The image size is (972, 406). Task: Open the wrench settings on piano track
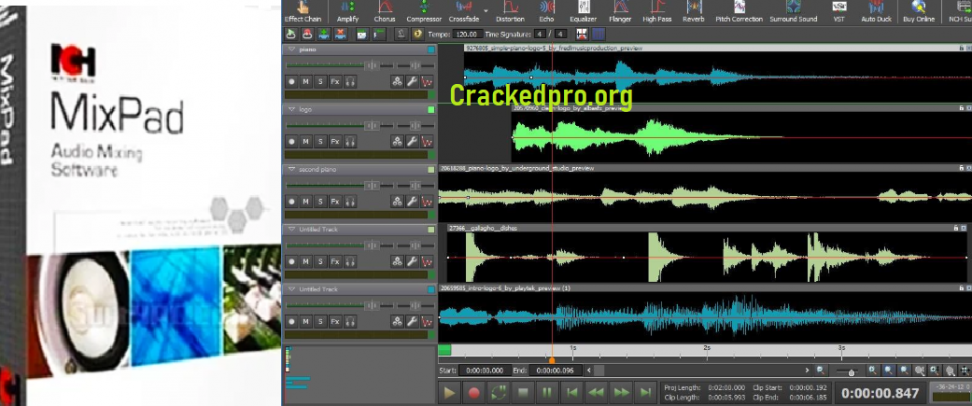412,81
